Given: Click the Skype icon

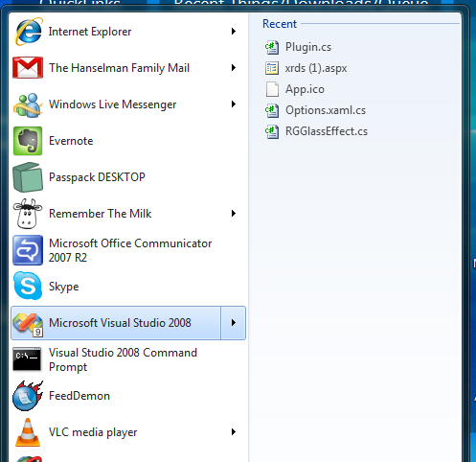Looking at the screenshot, I should [x=28, y=286].
